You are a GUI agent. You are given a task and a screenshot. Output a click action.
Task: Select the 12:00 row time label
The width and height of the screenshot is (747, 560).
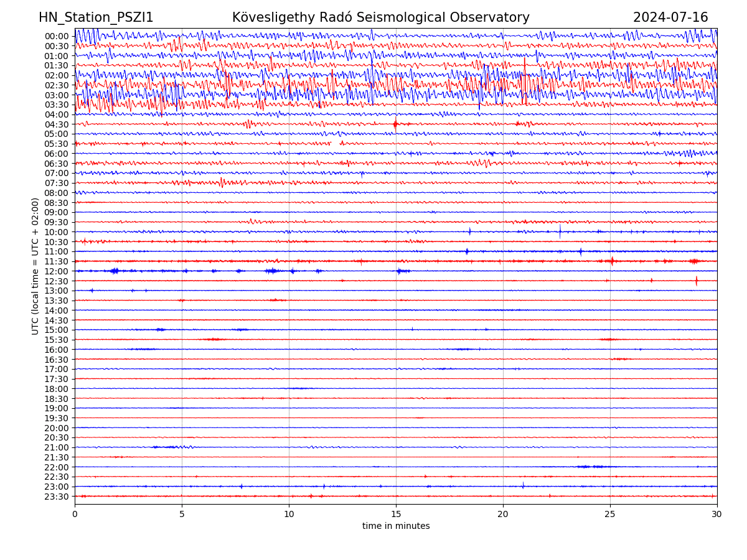coord(57,271)
